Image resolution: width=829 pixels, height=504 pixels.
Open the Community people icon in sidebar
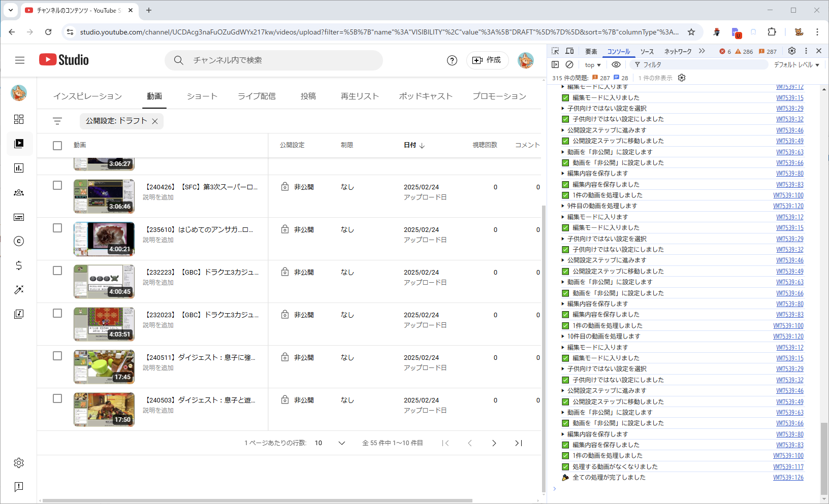coord(19,192)
